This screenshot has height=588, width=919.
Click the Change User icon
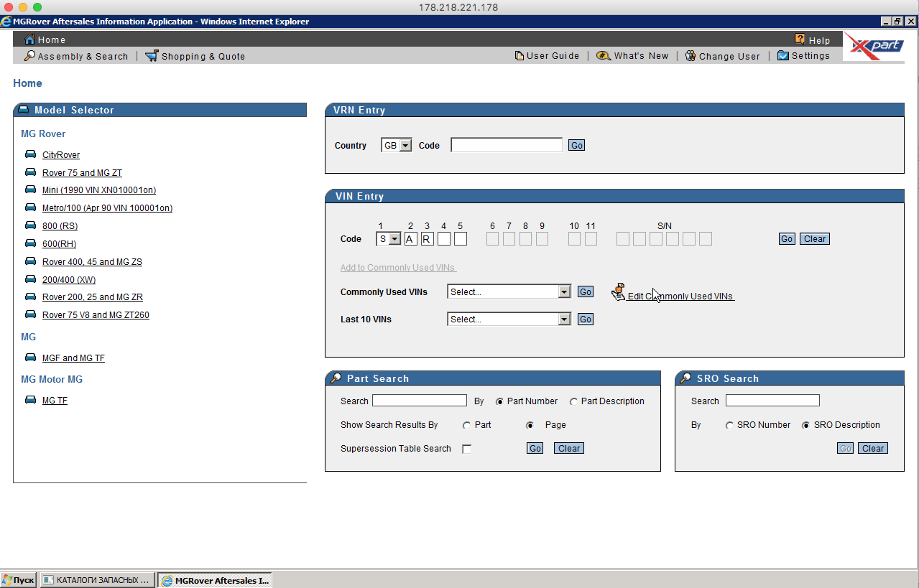tap(691, 56)
